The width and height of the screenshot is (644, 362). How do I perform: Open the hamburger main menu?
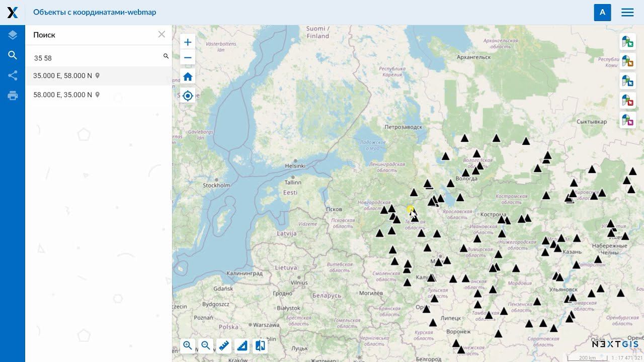point(627,13)
